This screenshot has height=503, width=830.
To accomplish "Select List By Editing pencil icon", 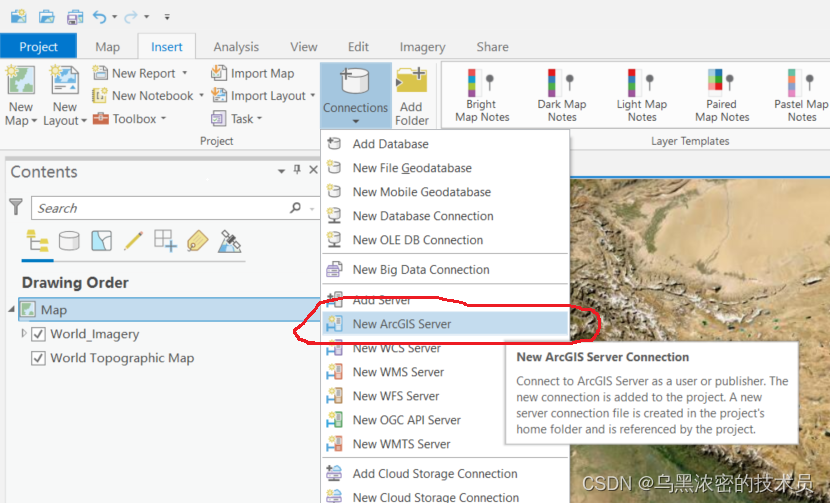I will click(133, 241).
